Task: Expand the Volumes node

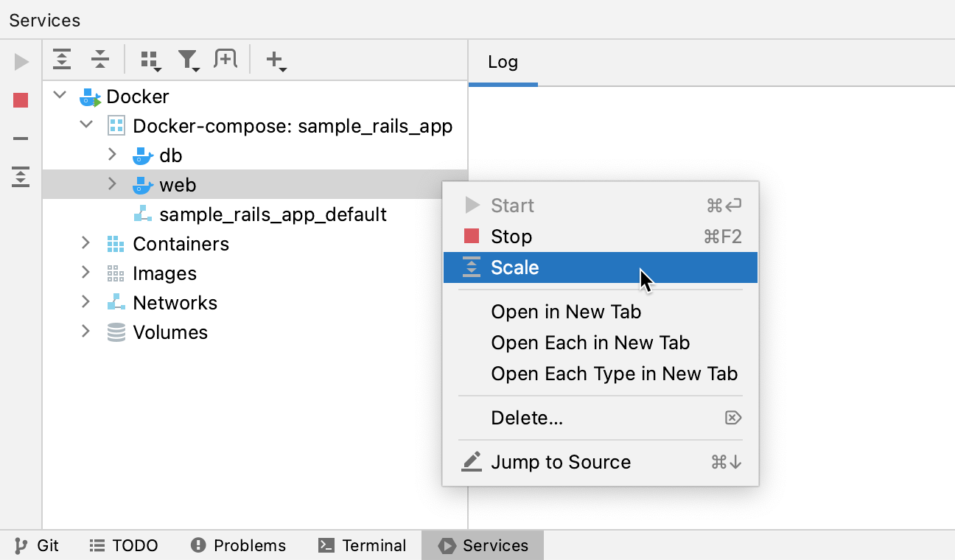Action: [x=85, y=332]
